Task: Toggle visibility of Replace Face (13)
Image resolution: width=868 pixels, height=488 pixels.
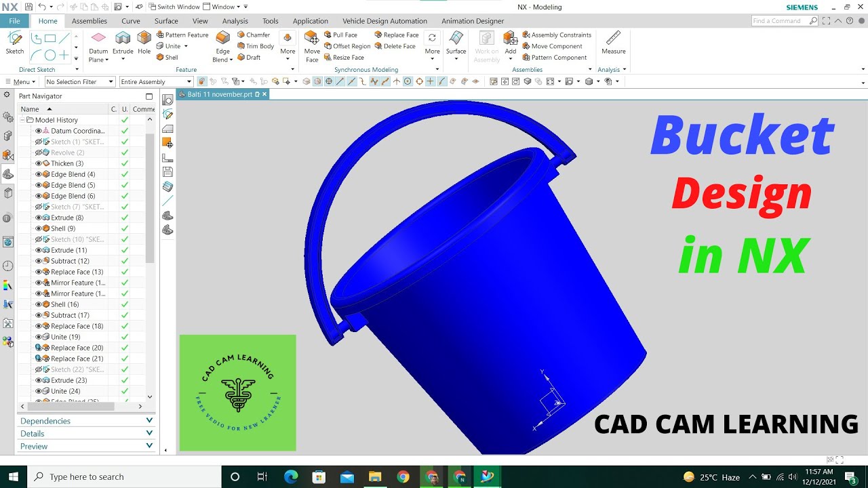Action: pyautogui.click(x=39, y=272)
